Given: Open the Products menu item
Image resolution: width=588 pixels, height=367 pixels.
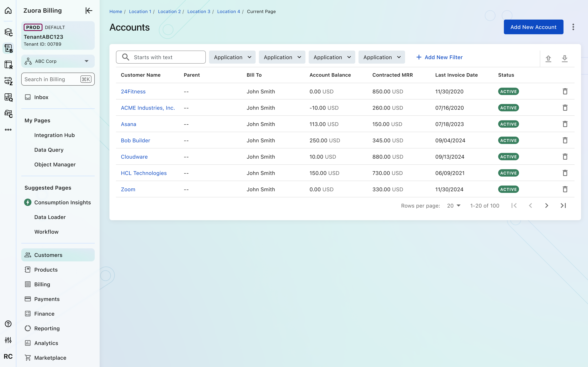Looking at the screenshot, I should [x=46, y=270].
